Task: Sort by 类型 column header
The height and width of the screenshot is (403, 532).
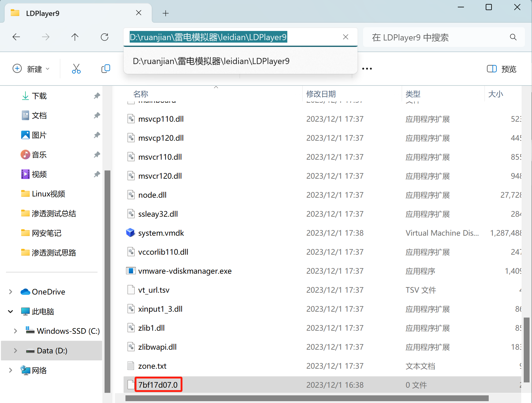Action: (413, 94)
